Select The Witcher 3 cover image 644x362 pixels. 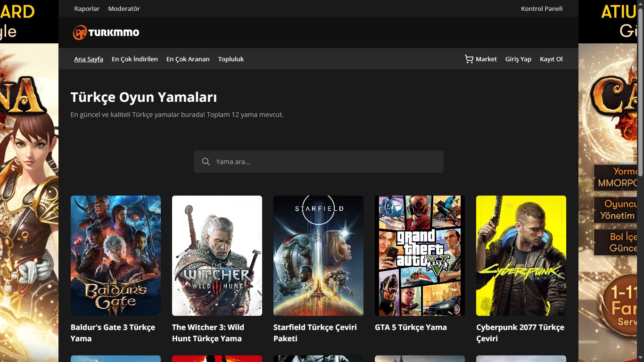(x=217, y=255)
